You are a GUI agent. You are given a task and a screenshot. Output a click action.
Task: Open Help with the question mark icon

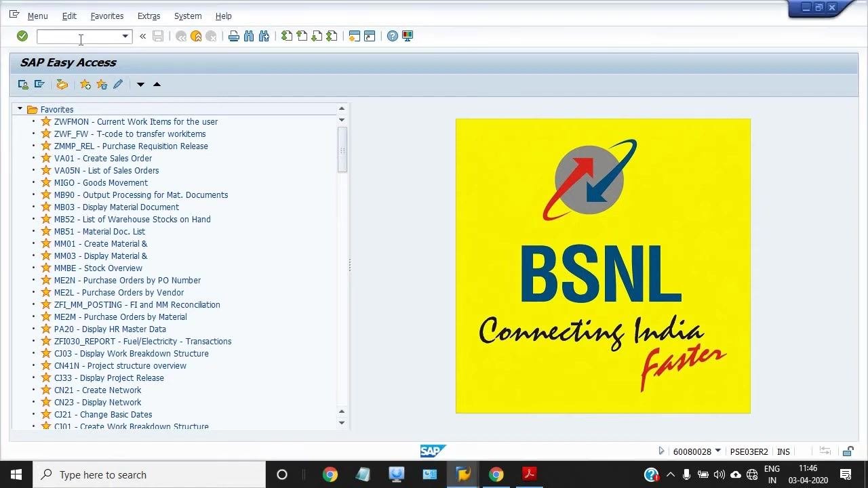click(x=393, y=36)
